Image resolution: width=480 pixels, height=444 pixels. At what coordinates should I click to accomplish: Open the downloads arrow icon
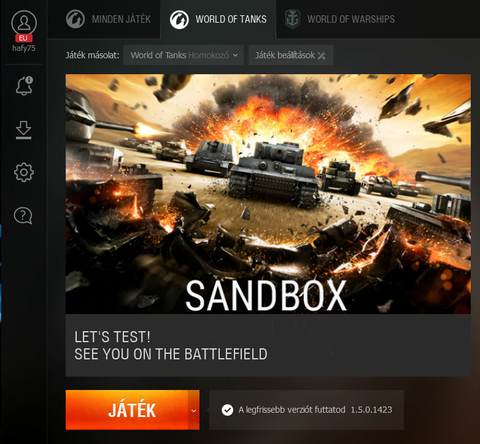point(23,130)
